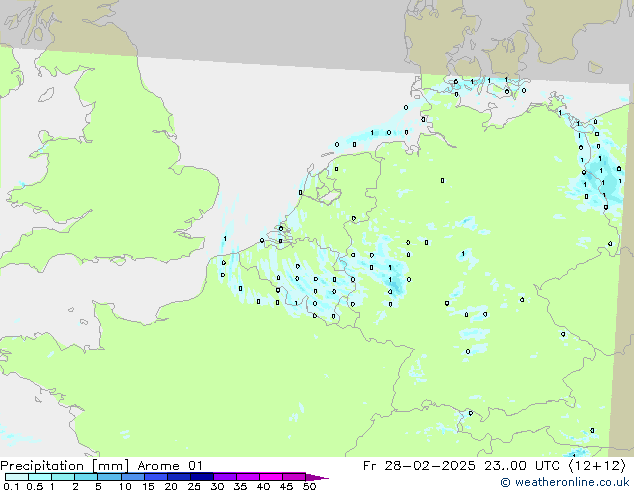Click the 'Arome 01' model label
Screen dimensions: 634x490
click(170, 466)
